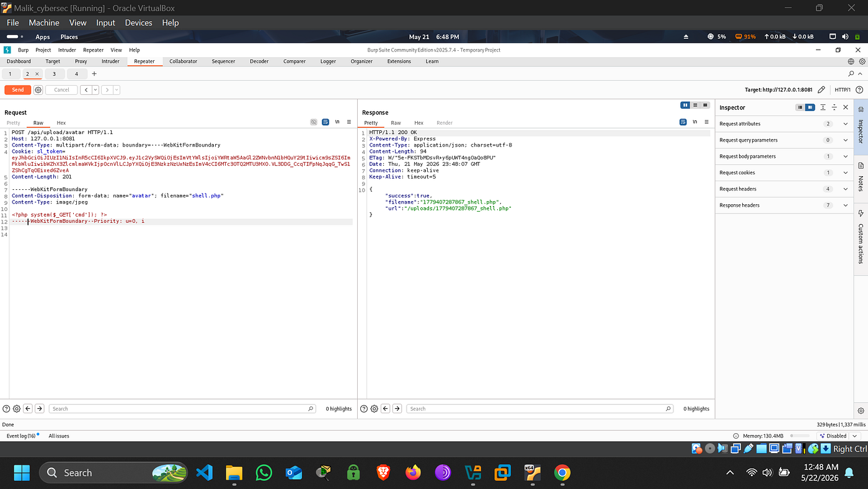Open Repeater send settings gear
Viewport: 868px width, 489px height.
[x=38, y=90]
